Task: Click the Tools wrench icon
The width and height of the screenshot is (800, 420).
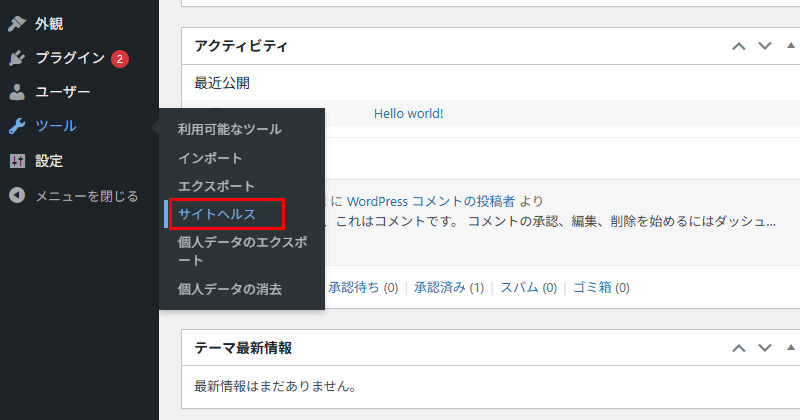Action: (17, 126)
